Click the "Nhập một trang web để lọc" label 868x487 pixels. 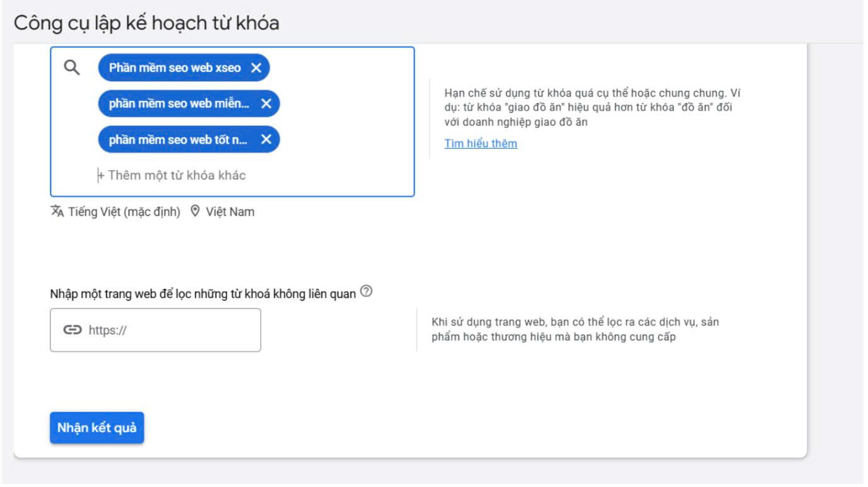coord(203,294)
